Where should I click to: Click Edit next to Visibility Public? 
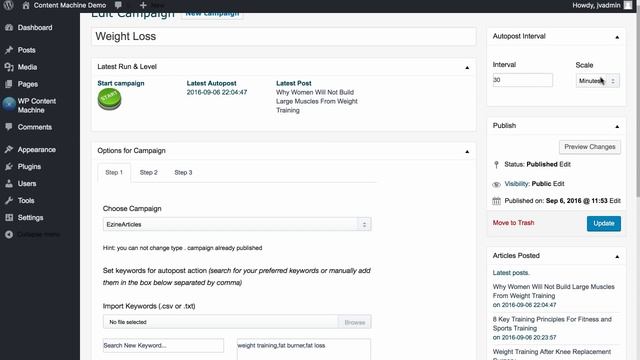click(558, 184)
